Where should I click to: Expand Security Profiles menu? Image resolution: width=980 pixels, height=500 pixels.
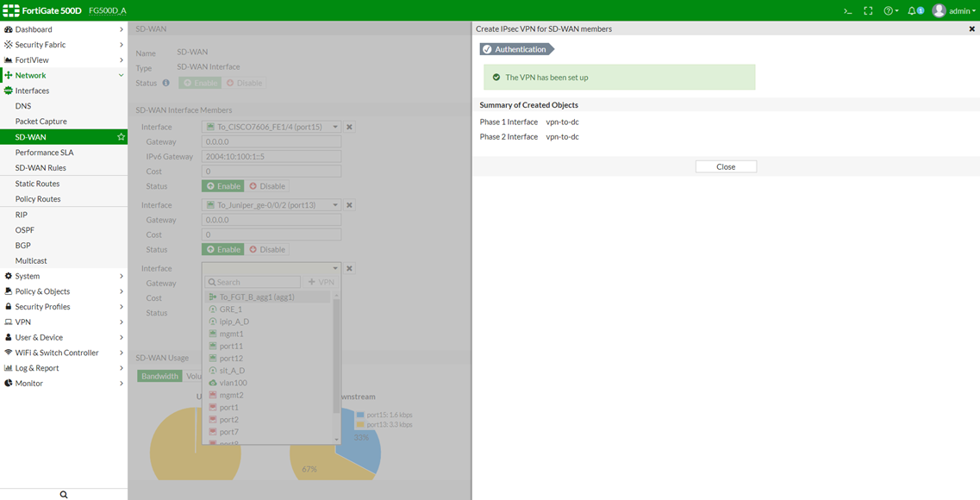pos(64,306)
